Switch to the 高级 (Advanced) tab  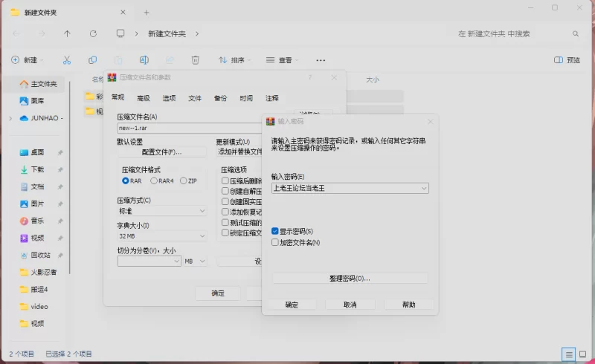point(144,98)
